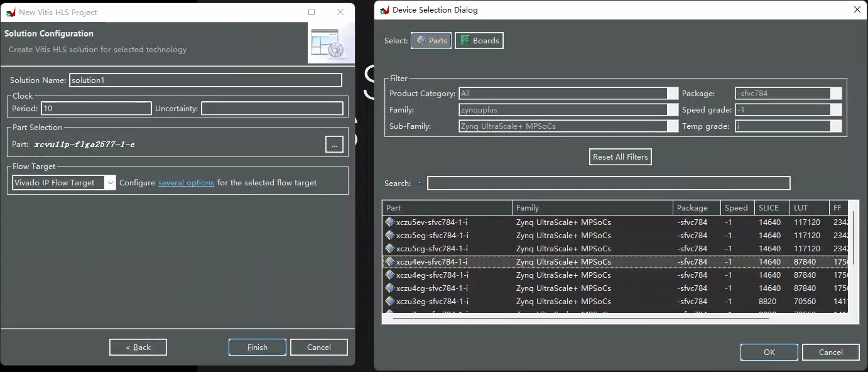The image size is (868, 372).
Task: Click chip icon of xczu4eg row
Action: 390,275
